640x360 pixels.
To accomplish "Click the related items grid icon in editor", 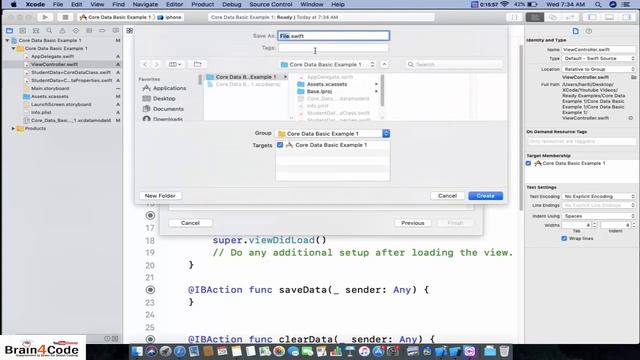I will [x=129, y=31].
